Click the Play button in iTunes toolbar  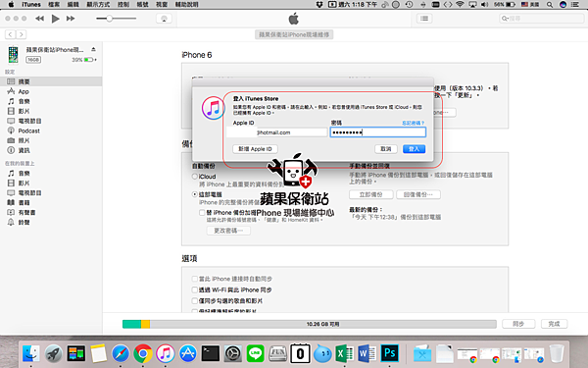[x=55, y=19]
